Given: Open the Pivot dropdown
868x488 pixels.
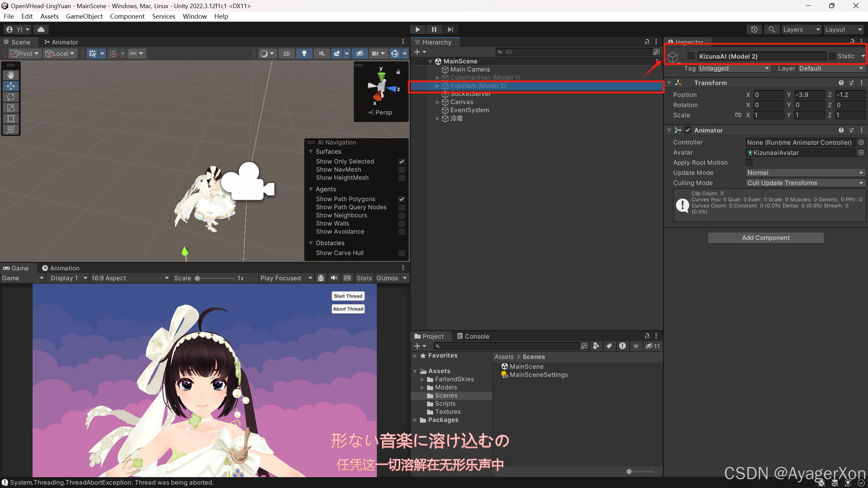Looking at the screenshot, I should tap(24, 54).
